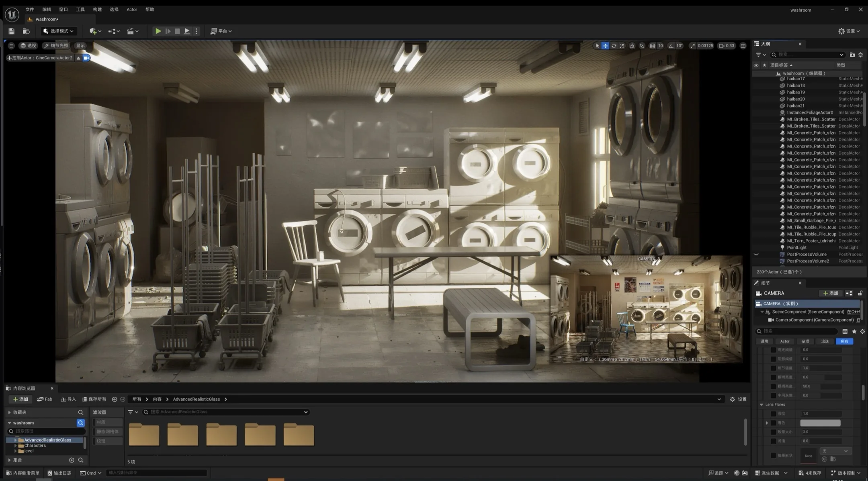Screen dimensions: 868x481
Task: Select InstancedFoliageActor0 in outliner
Action: pos(808,112)
